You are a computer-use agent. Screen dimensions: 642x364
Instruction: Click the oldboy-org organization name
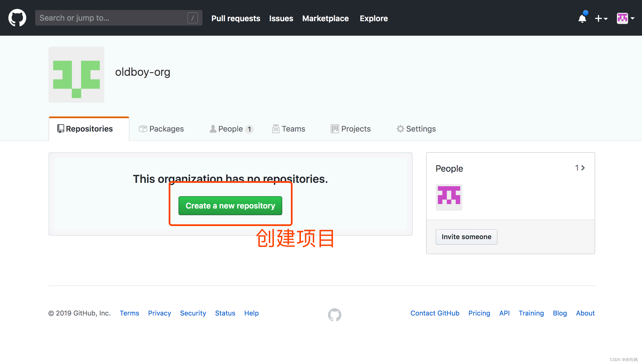tap(143, 72)
